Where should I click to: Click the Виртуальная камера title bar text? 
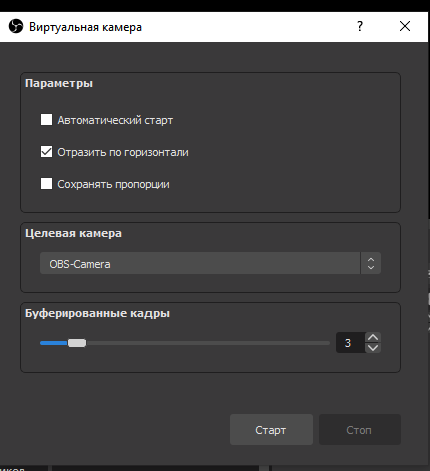tap(85, 27)
